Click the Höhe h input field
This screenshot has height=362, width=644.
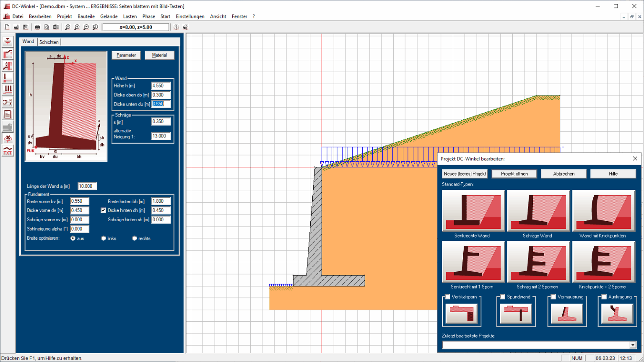click(161, 85)
